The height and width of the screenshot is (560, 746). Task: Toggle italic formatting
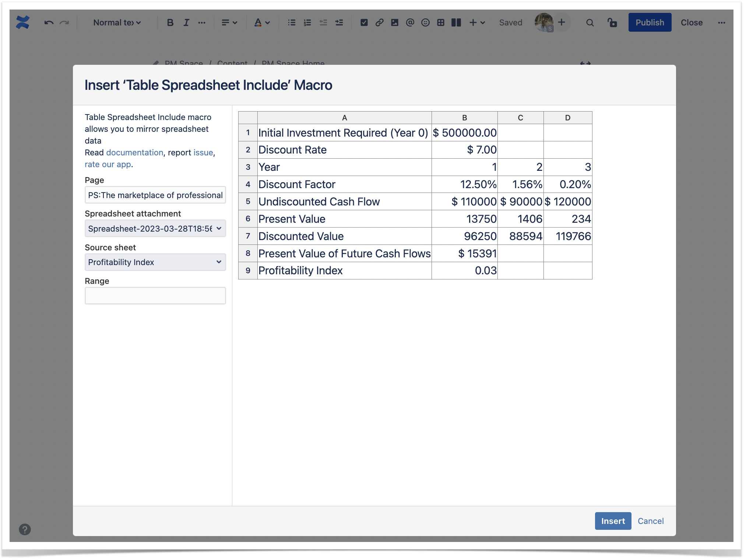186,23
